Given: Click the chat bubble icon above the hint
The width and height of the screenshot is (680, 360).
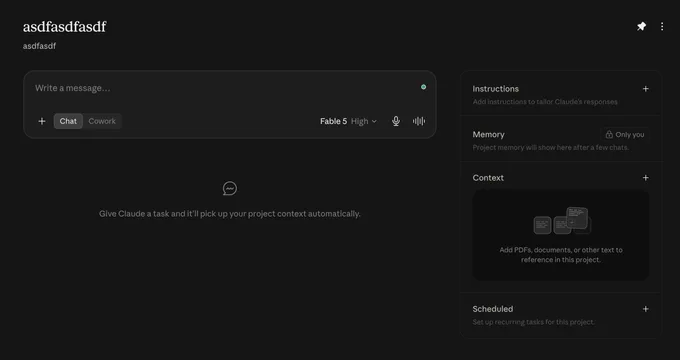Looking at the screenshot, I should click(229, 188).
